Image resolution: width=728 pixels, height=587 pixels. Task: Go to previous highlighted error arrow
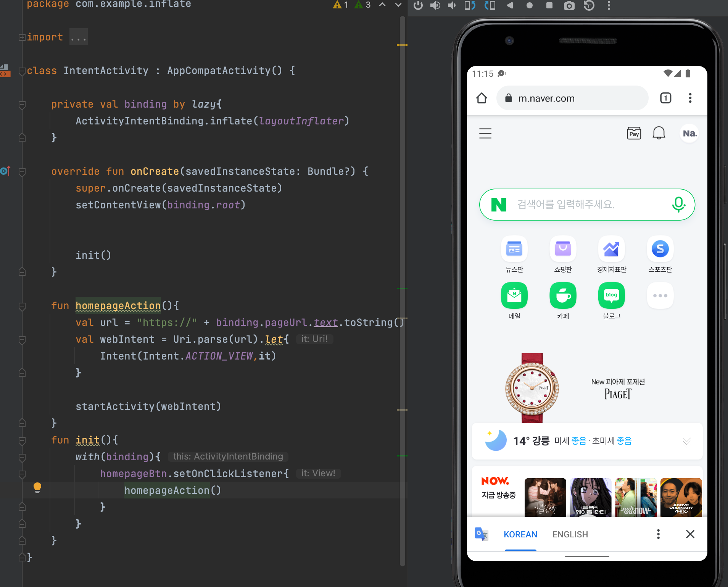pyautogui.click(x=382, y=5)
